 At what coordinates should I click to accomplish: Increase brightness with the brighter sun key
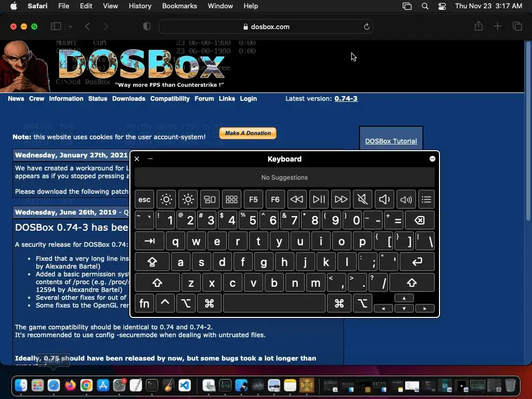click(188, 199)
